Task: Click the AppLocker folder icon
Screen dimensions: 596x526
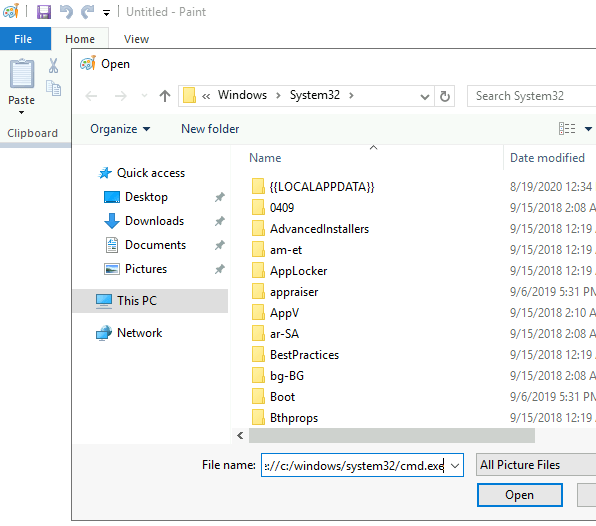Action: pyautogui.click(x=258, y=271)
